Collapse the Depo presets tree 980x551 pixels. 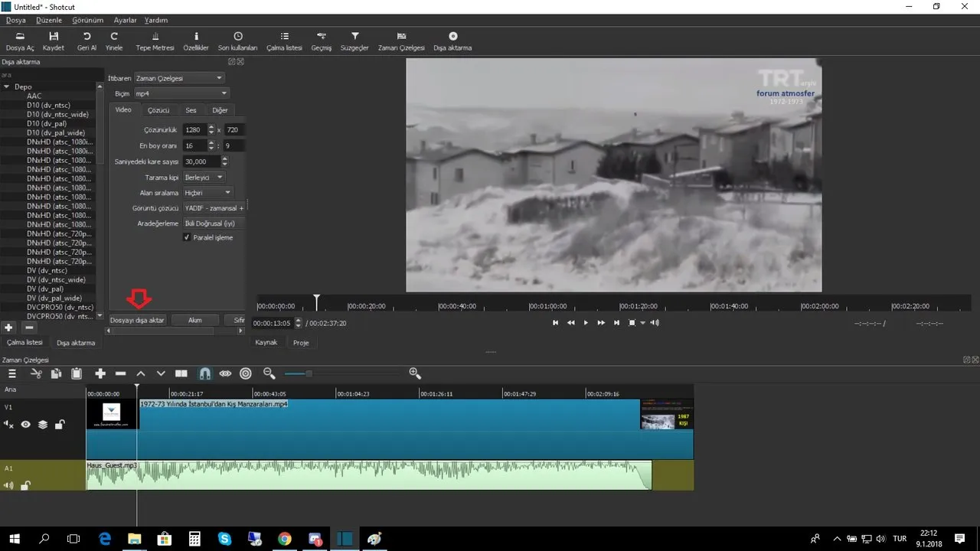point(6,86)
